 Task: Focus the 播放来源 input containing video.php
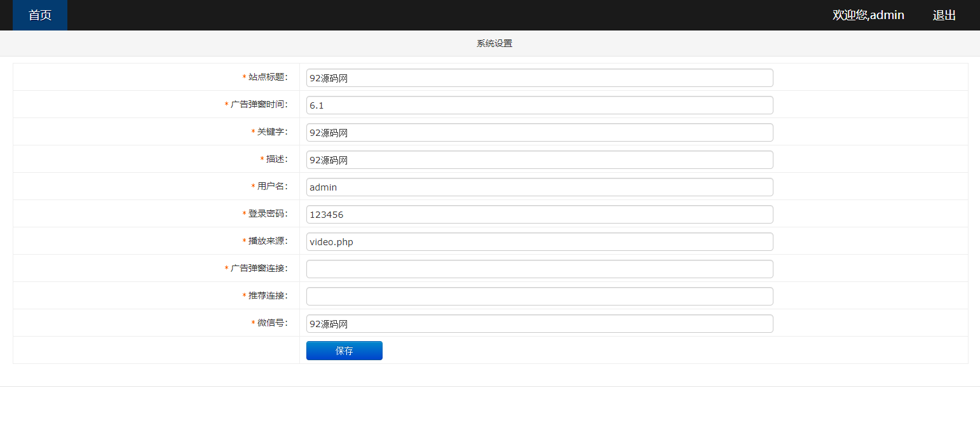[540, 242]
